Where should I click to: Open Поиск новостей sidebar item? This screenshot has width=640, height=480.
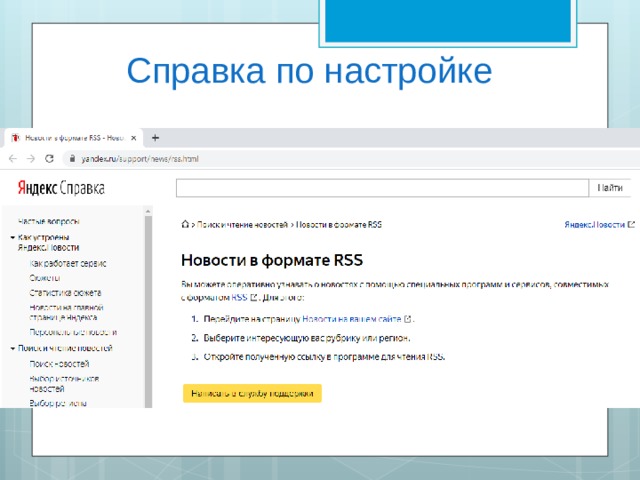pos(59,364)
